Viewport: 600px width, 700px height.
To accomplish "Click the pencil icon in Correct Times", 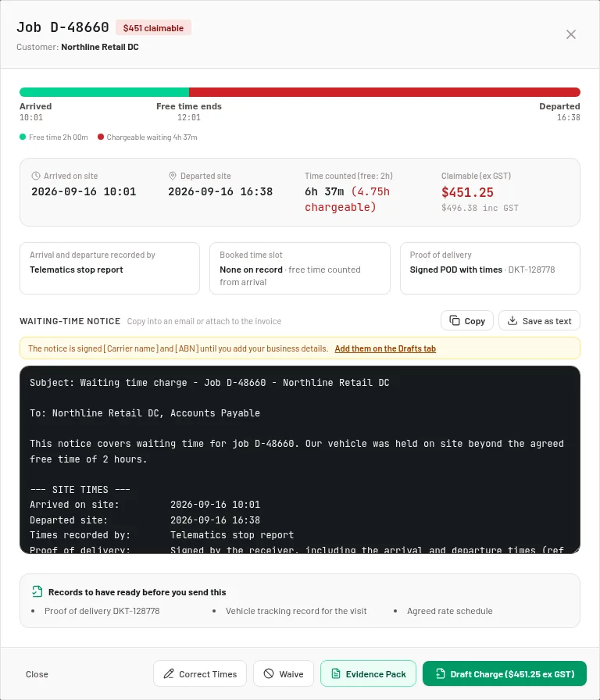I will (168, 673).
